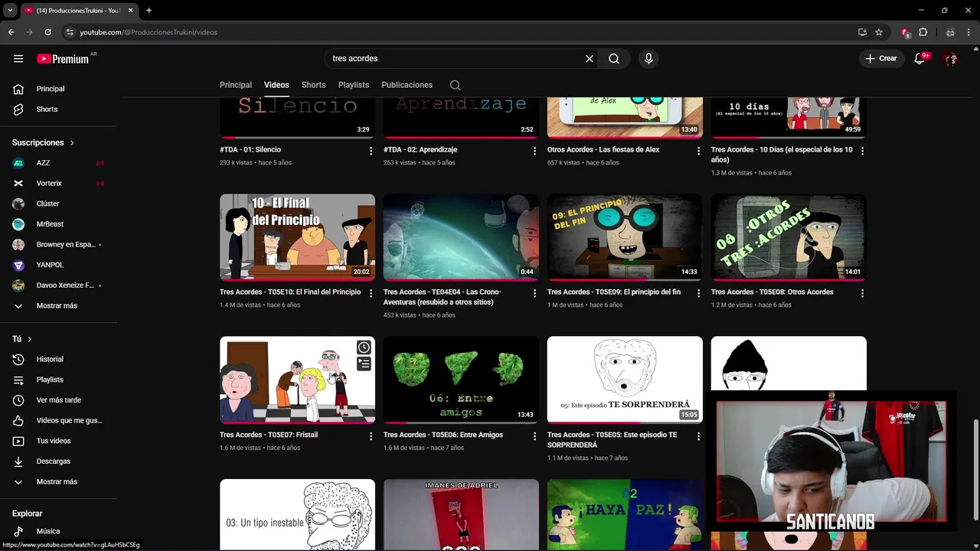This screenshot has height=551, width=980.
Task: Open options for #TDA - 01: Silencio
Action: (371, 152)
